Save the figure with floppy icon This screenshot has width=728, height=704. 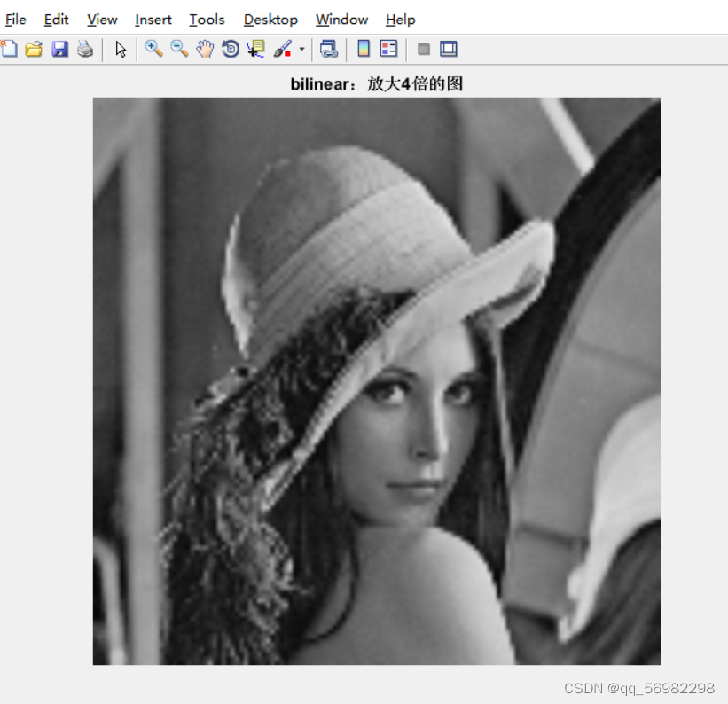click(x=60, y=49)
